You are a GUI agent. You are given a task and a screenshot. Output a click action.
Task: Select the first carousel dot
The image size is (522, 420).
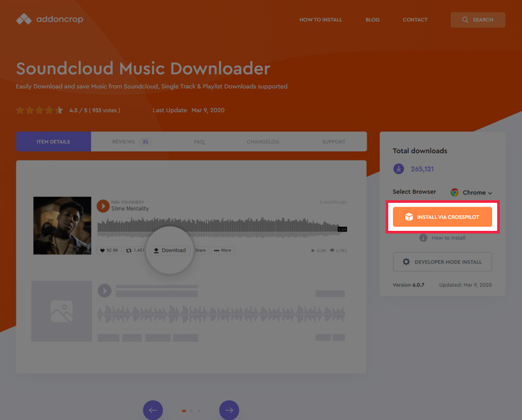coord(184,411)
